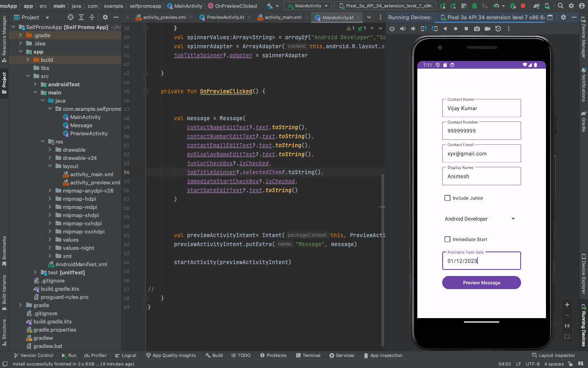Start debugging with the green bug icon

pyautogui.click(x=474, y=6)
